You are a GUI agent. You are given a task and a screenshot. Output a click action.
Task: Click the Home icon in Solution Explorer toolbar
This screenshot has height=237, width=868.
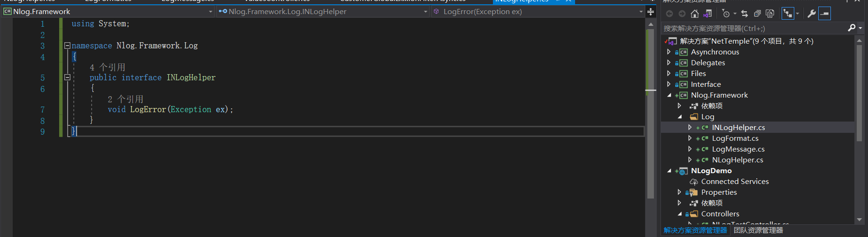pyautogui.click(x=695, y=14)
